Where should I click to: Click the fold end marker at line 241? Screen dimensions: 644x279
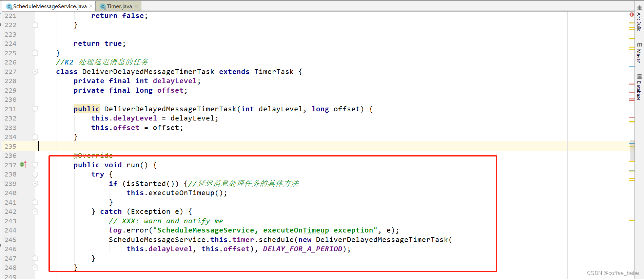(35, 202)
